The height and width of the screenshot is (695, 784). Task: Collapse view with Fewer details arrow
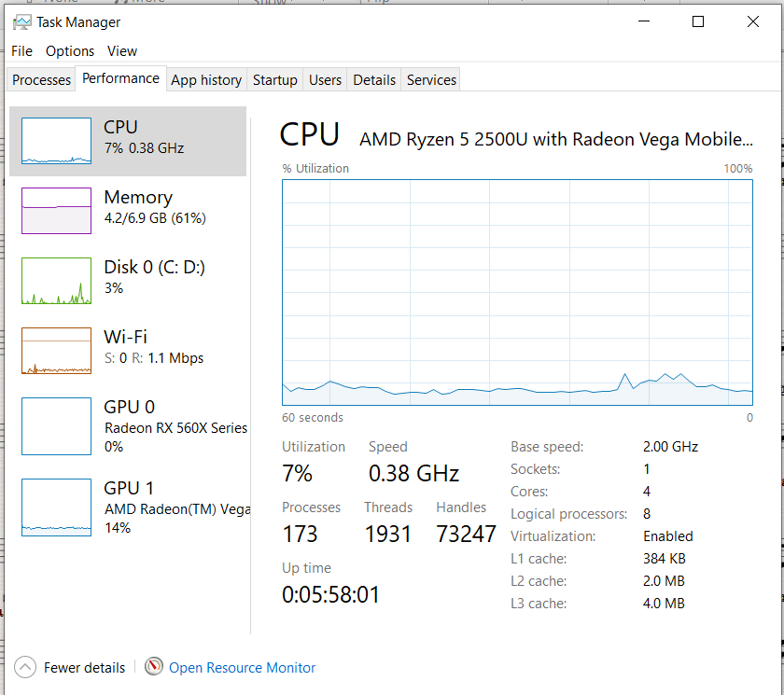(25, 667)
